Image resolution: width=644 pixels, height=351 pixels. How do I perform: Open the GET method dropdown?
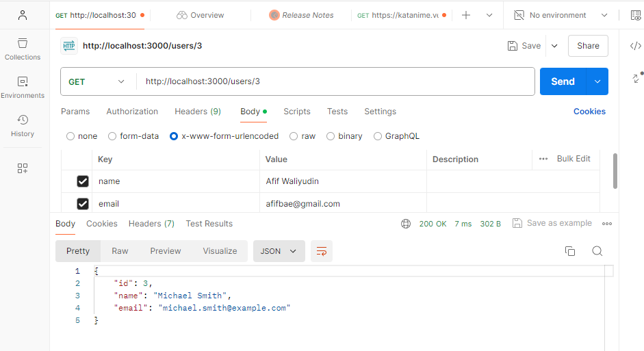pyautogui.click(x=96, y=81)
